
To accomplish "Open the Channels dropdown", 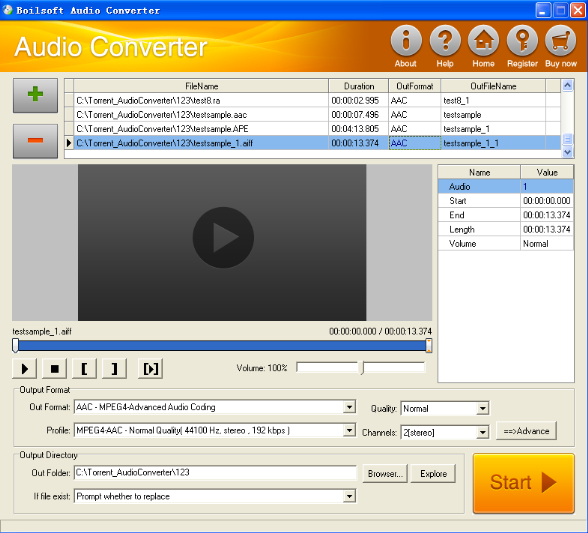I will point(483,432).
